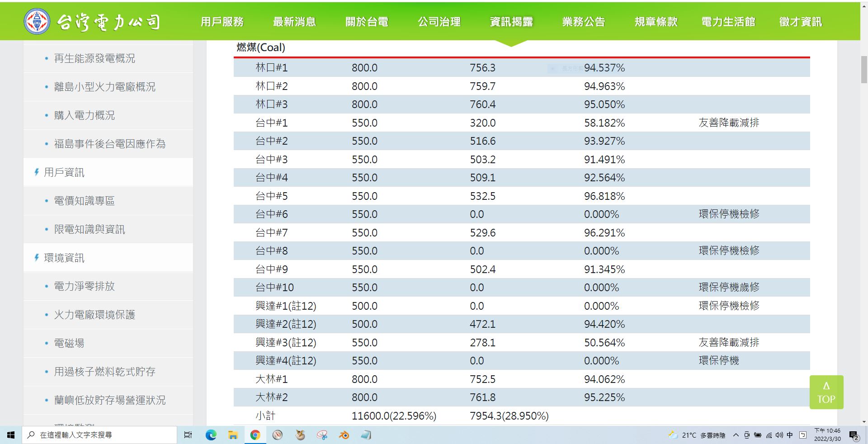The width and height of the screenshot is (868, 444).
Task: Open 火力電廠環境保護 sidebar link
Action: click(x=94, y=315)
